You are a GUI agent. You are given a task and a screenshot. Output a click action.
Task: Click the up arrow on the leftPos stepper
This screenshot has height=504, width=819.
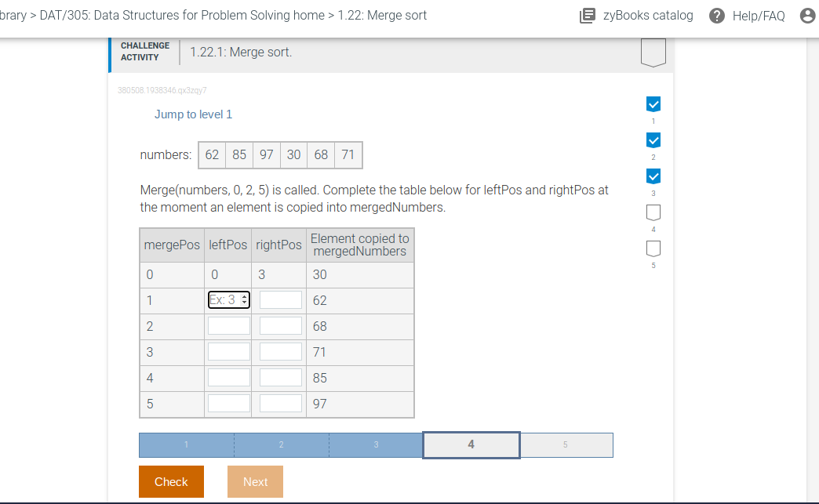click(244, 297)
